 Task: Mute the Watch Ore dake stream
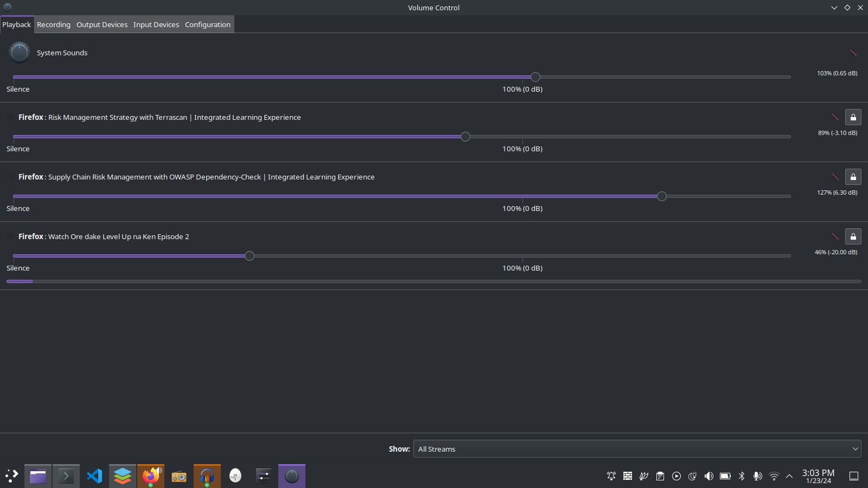click(834, 235)
